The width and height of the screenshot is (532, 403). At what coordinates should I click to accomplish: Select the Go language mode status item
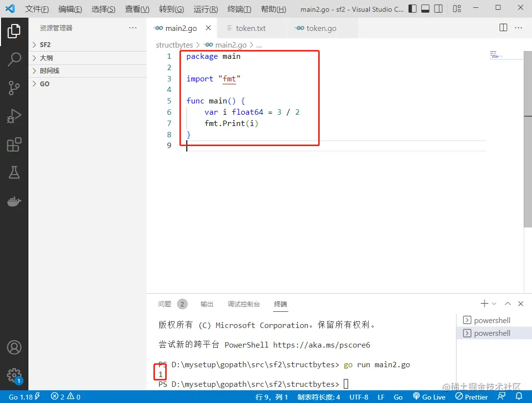[398, 397]
